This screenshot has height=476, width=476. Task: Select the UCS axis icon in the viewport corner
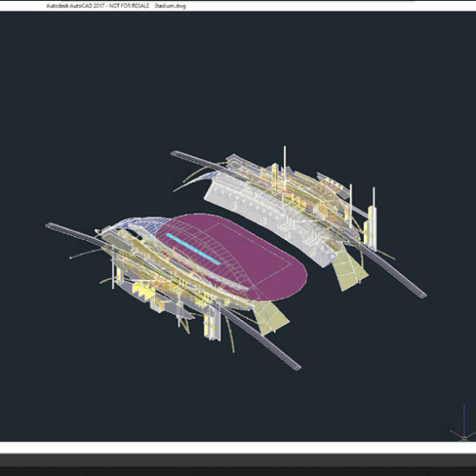(x=463, y=423)
